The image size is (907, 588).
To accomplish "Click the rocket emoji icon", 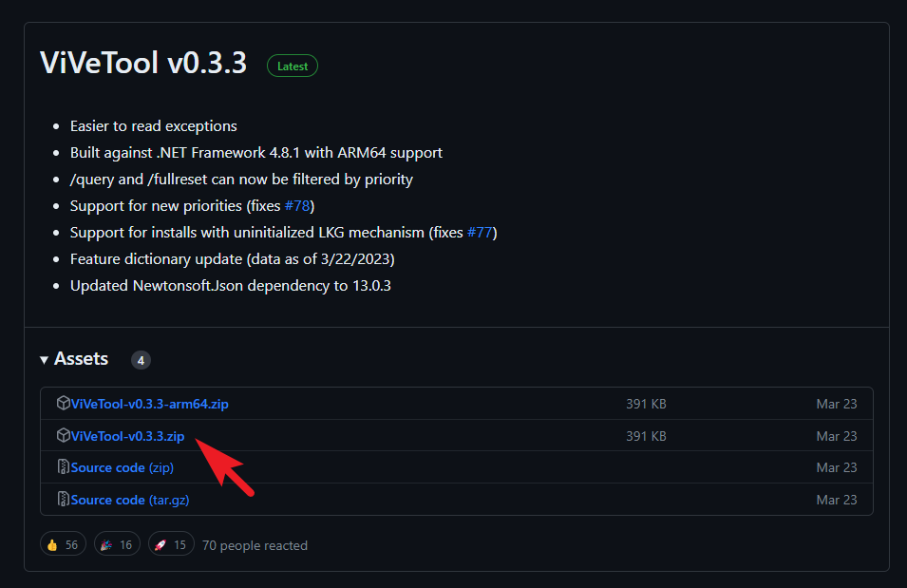I will coord(160,543).
